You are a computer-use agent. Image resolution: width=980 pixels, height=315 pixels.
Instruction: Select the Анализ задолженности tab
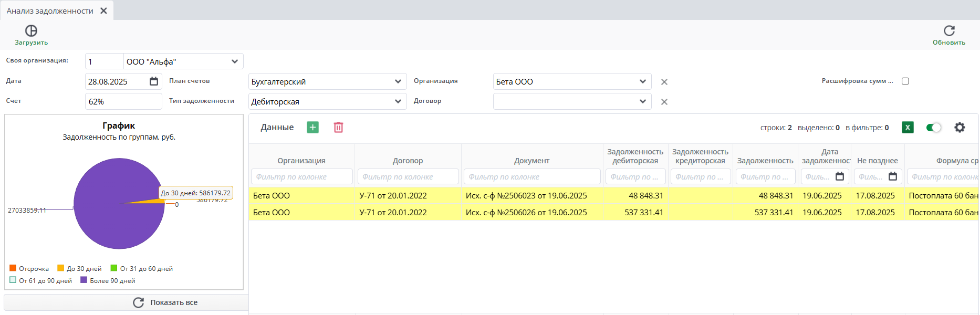pyautogui.click(x=50, y=10)
